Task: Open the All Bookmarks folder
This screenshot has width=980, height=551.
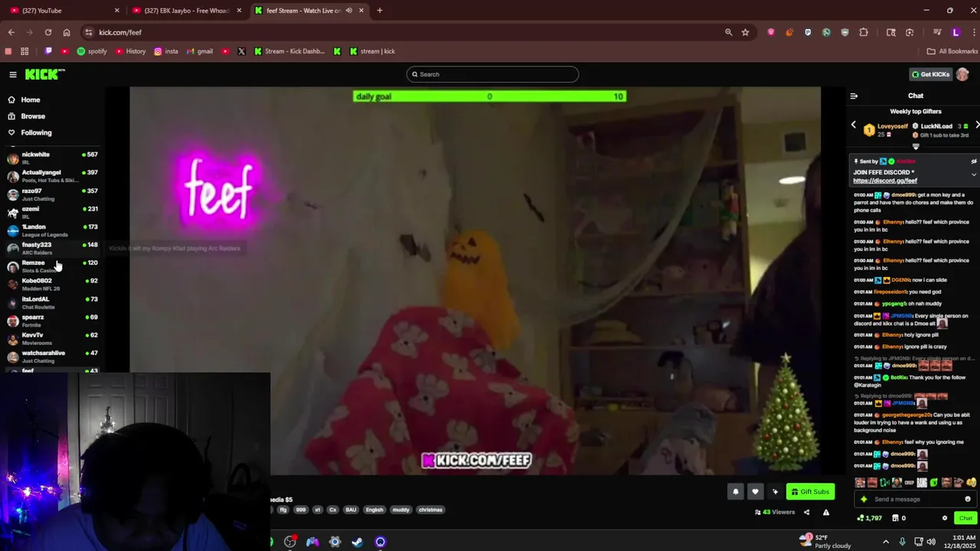Action: point(952,51)
